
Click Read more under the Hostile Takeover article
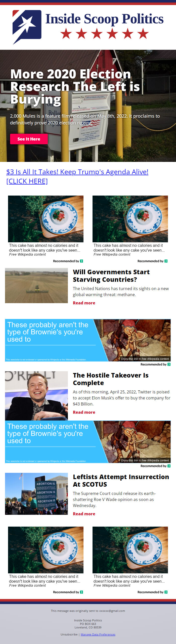pyautogui.click(x=84, y=412)
